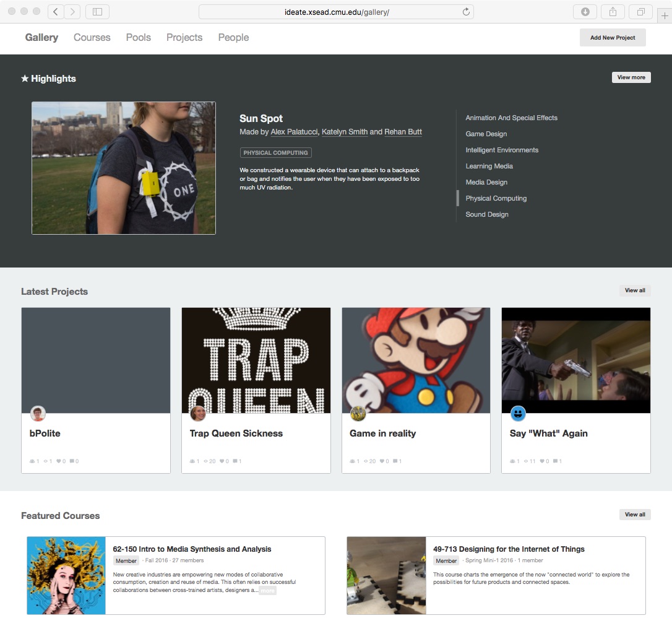Screen dimensions: 672x618
Task: Go back with Safari's back arrow
Action: pyautogui.click(x=56, y=12)
